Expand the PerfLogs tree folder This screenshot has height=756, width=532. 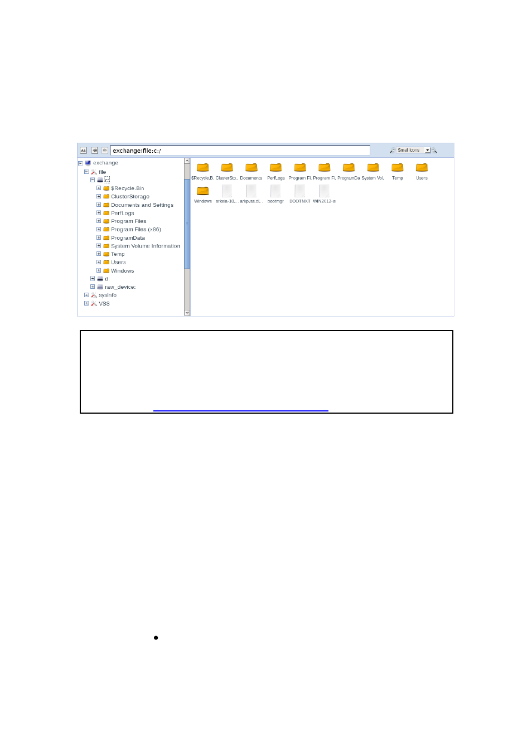(99, 212)
